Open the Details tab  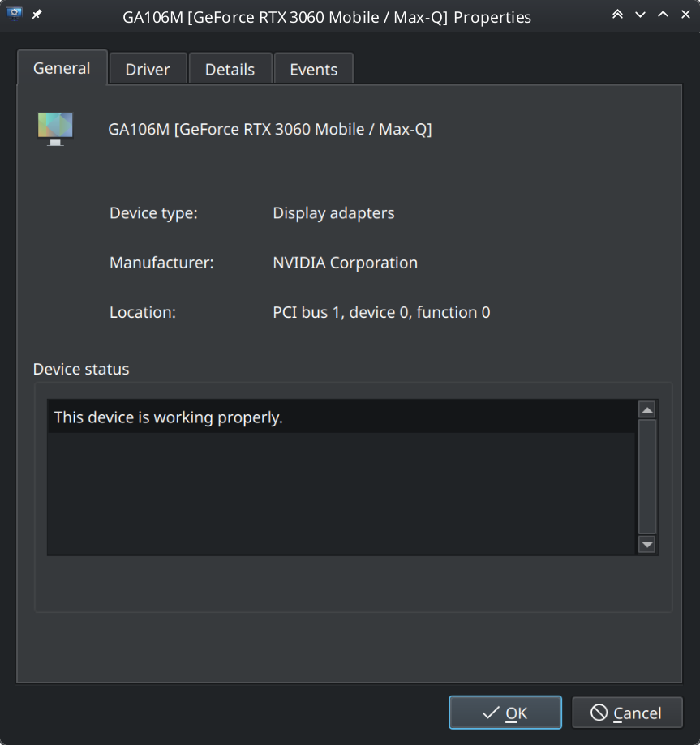click(230, 69)
